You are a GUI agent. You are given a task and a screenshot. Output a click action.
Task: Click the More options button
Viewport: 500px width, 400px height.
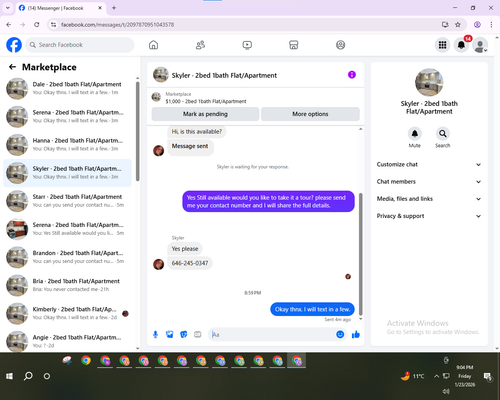[x=310, y=114]
